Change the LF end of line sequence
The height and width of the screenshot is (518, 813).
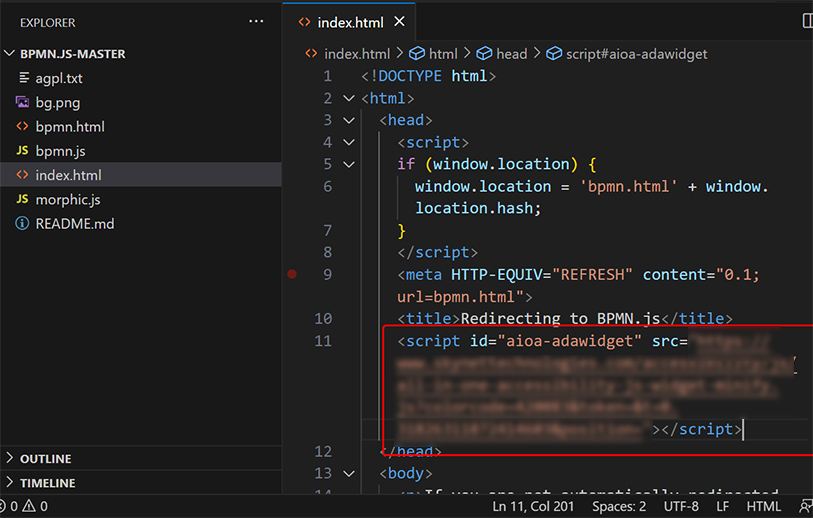723,506
